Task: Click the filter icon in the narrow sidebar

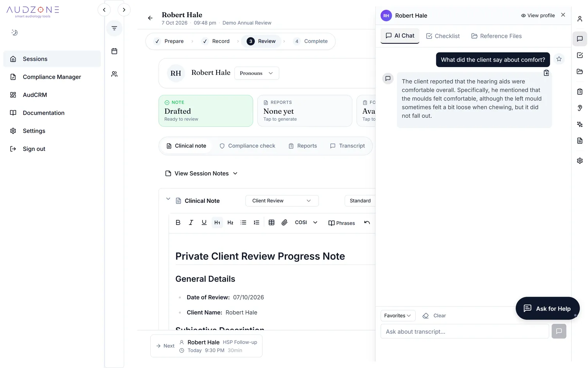Action: pyautogui.click(x=114, y=28)
